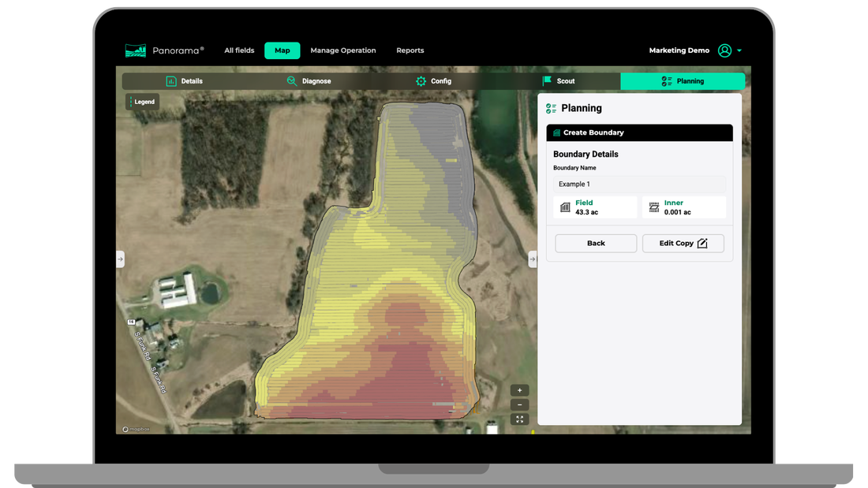The image size is (868, 488).
Task: Switch to the Diagnose tab
Action: [309, 80]
